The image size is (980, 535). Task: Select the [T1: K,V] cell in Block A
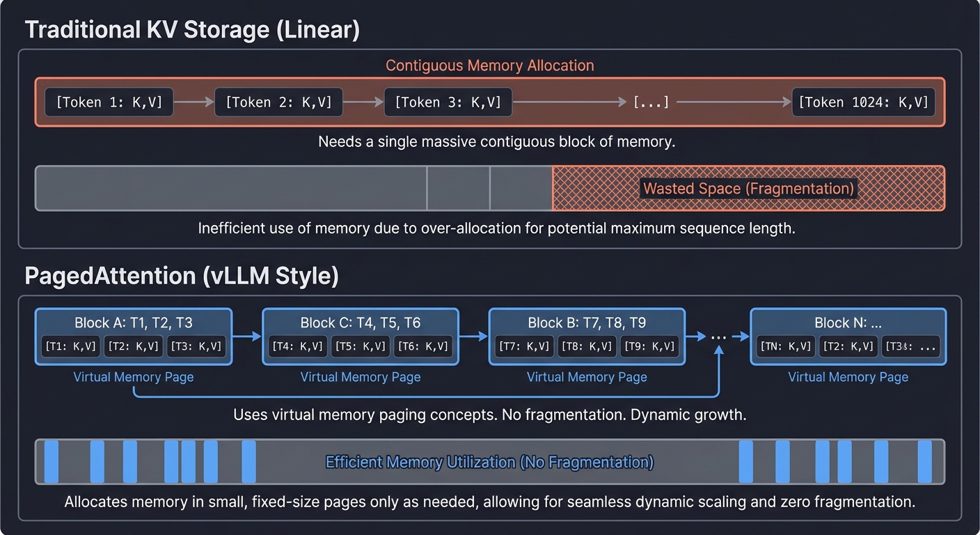tap(70, 346)
